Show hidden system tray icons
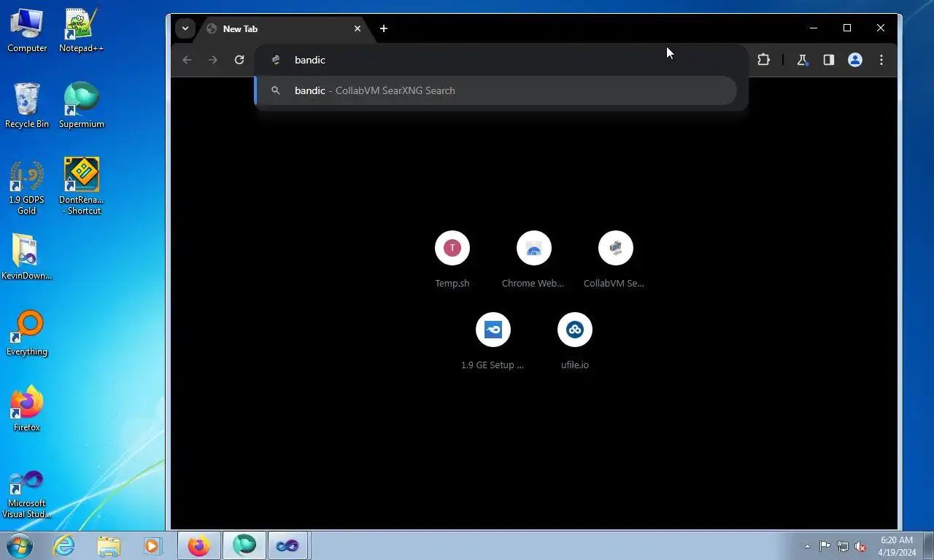Image resolution: width=934 pixels, height=560 pixels. [x=807, y=546]
